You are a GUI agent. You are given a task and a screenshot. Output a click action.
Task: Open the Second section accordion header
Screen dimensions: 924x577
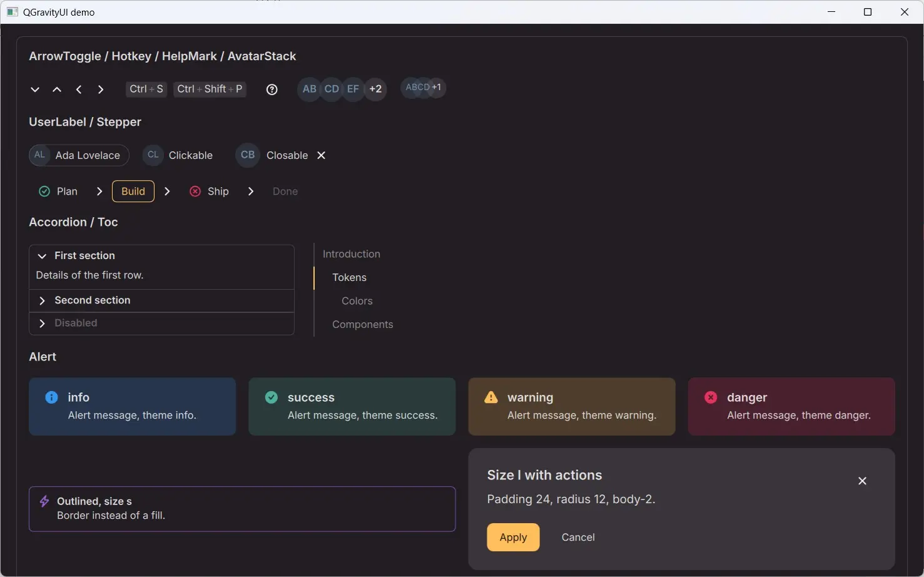point(161,301)
